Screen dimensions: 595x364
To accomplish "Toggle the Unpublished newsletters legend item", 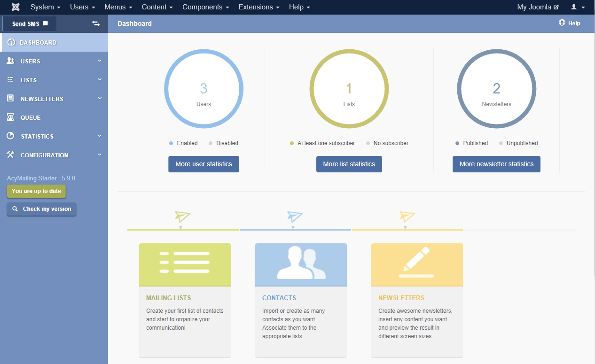I will coord(518,143).
